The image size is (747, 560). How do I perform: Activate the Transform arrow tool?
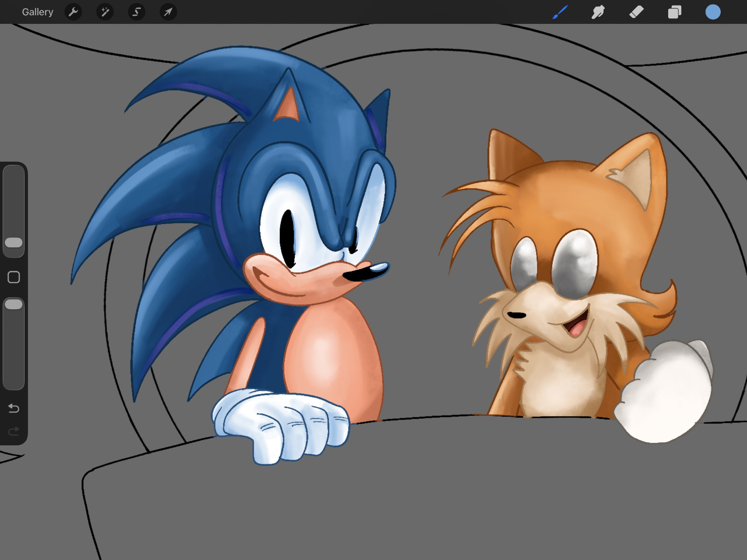[x=168, y=12]
